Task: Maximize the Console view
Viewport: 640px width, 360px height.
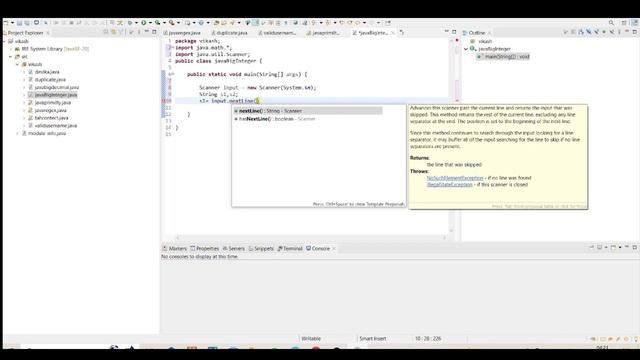Action: click(634, 247)
